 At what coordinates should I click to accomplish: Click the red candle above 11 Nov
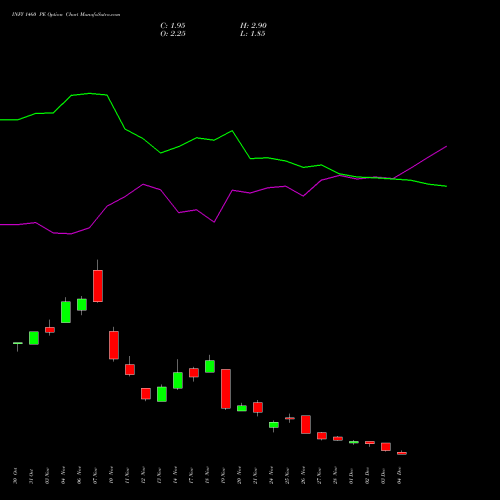coord(130,369)
